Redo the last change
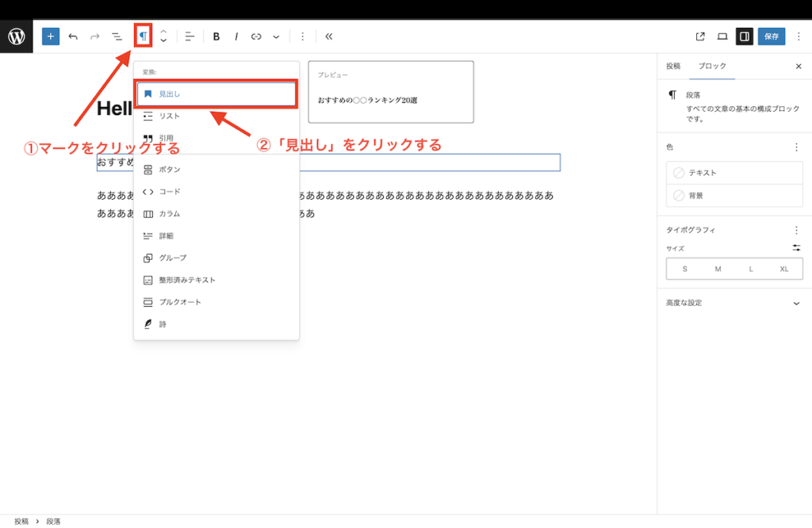The height and width of the screenshot is (528, 812). 94,36
